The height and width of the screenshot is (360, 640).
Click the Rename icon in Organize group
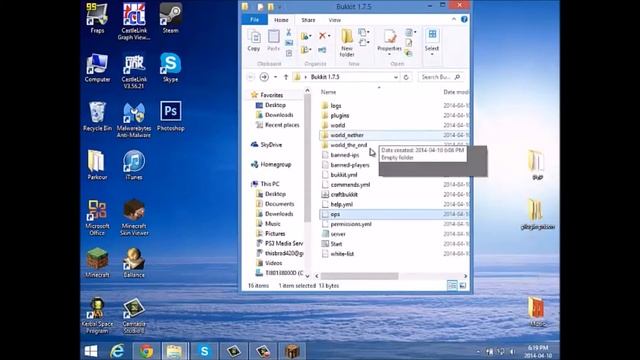point(322,50)
